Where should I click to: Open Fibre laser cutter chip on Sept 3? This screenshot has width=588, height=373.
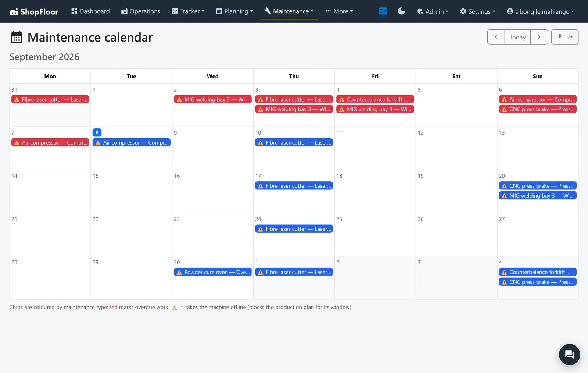point(294,99)
